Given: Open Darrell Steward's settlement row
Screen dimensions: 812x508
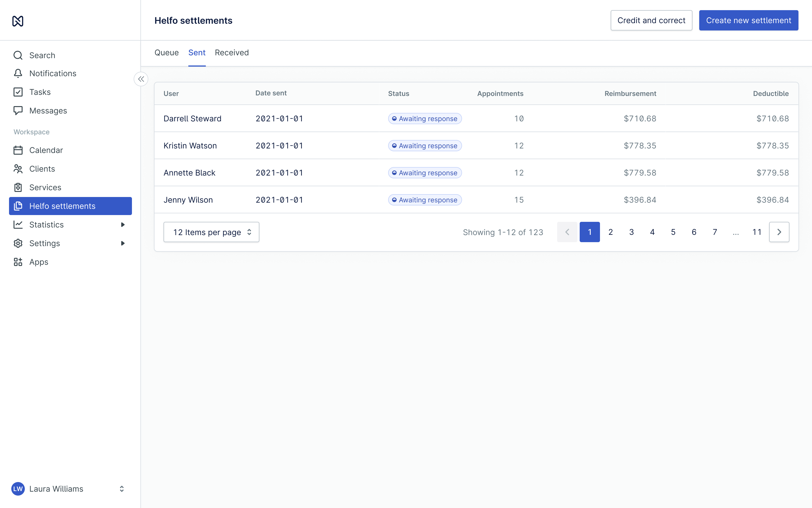Looking at the screenshot, I should 476,118.
